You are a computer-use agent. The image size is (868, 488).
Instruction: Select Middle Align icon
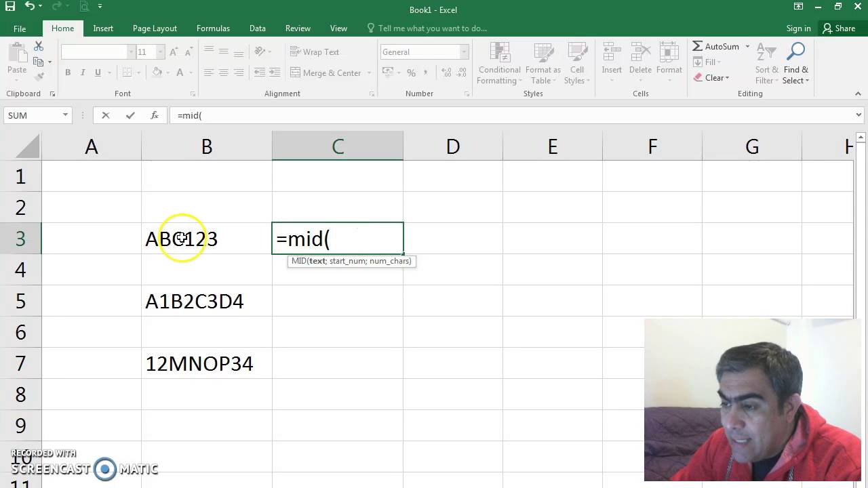(x=224, y=52)
